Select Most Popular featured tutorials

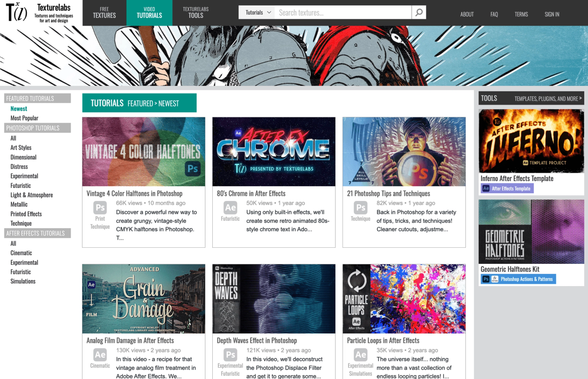(x=24, y=118)
